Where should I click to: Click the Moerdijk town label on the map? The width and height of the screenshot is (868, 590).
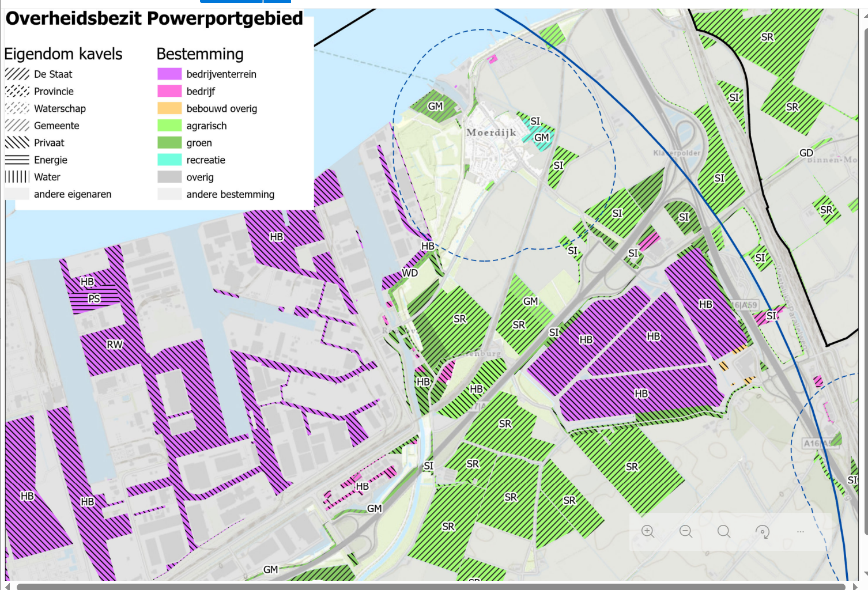[x=491, y=133]
